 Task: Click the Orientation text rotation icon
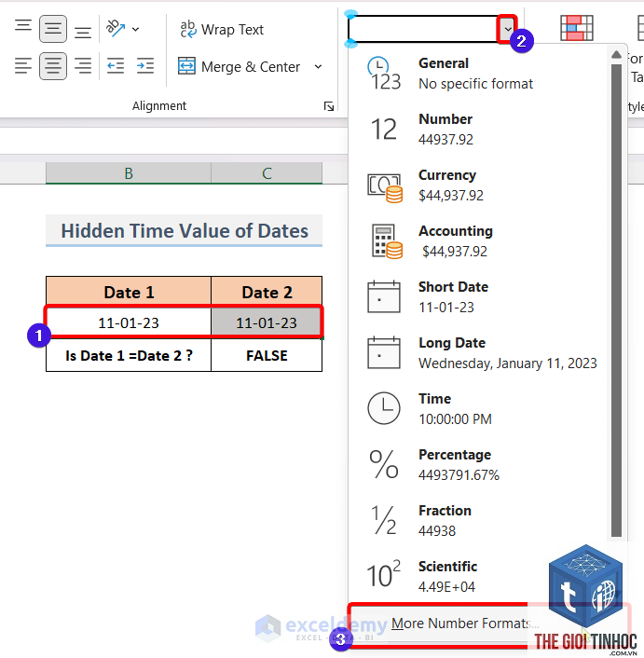click(x=116, y=29)
